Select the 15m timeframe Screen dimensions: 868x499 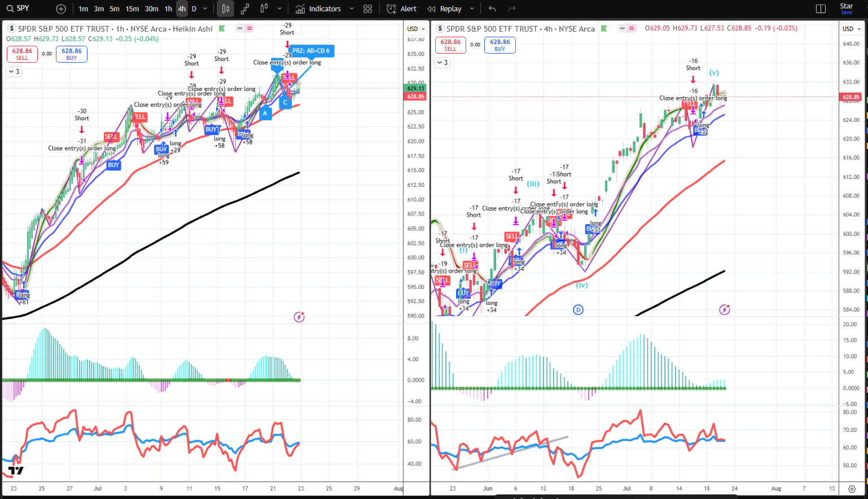[x=132, y=9]
